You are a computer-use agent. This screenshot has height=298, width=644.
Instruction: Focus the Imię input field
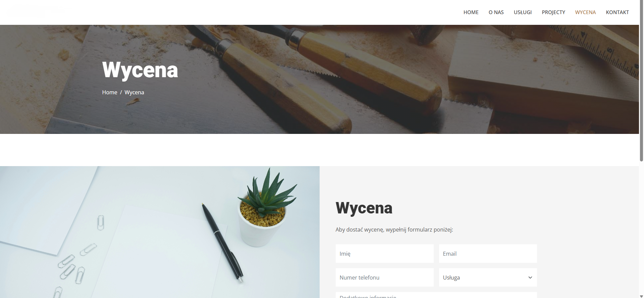[x=384, y=254]
